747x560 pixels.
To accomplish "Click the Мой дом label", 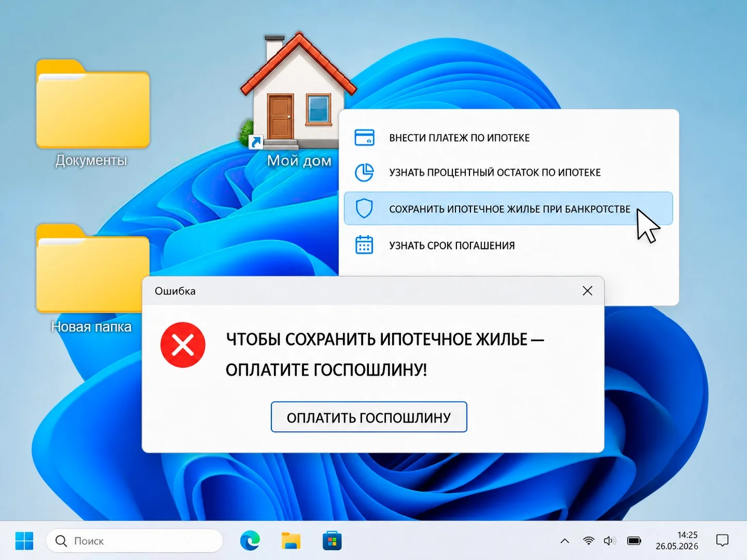I will [299, 160].
